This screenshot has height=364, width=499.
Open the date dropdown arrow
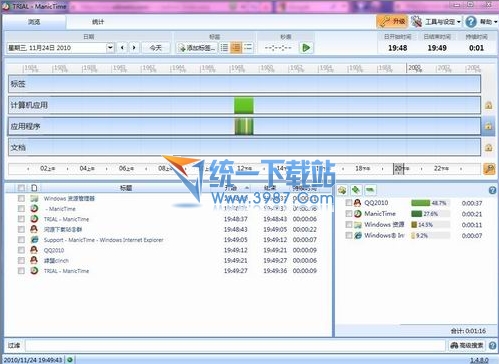[x=110, y=48]
